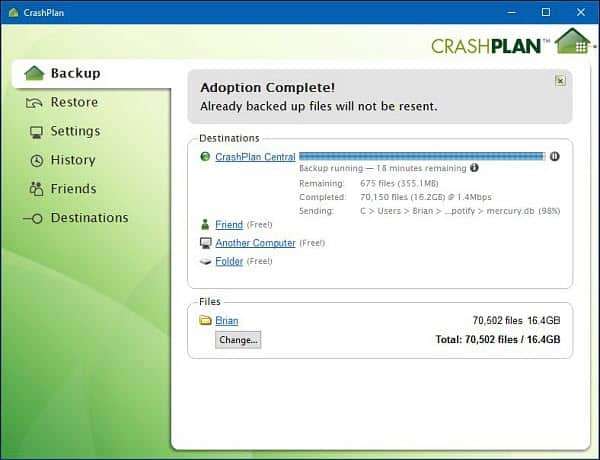
Task: Click the History clock icon
Action: (x=37, y=161)
